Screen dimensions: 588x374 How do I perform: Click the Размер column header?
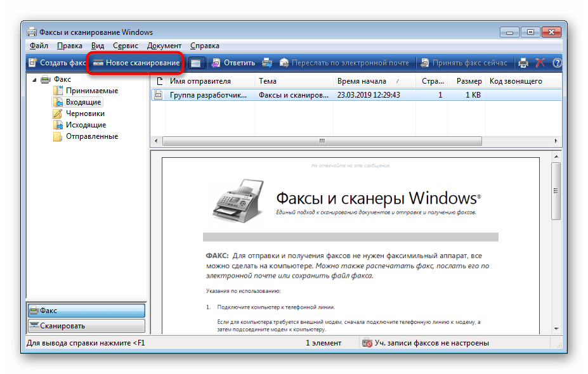pos(466,81)
